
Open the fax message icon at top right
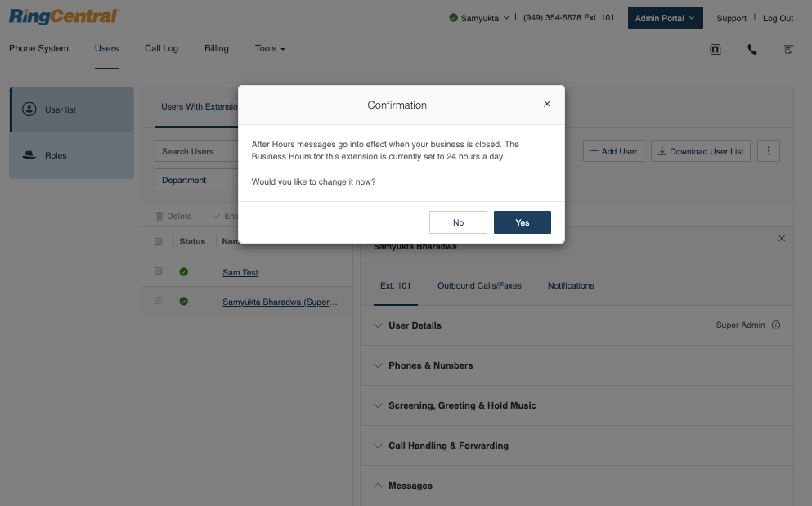tap(788, 49)
